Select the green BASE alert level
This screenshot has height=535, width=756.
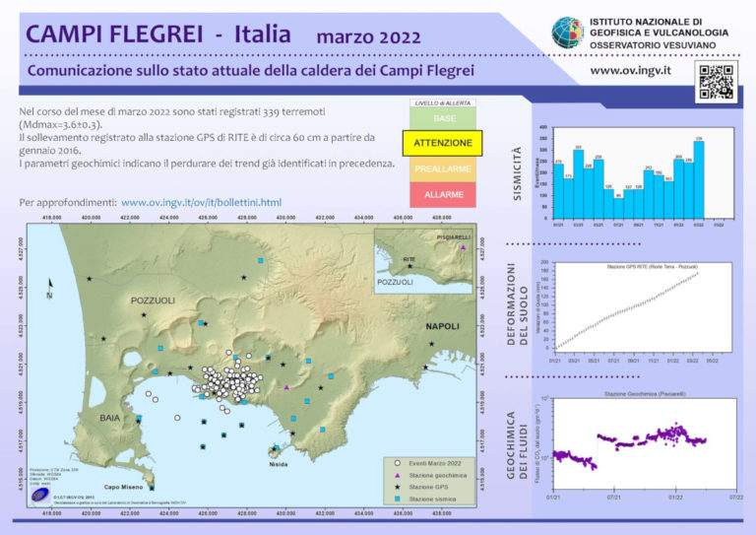443,118
